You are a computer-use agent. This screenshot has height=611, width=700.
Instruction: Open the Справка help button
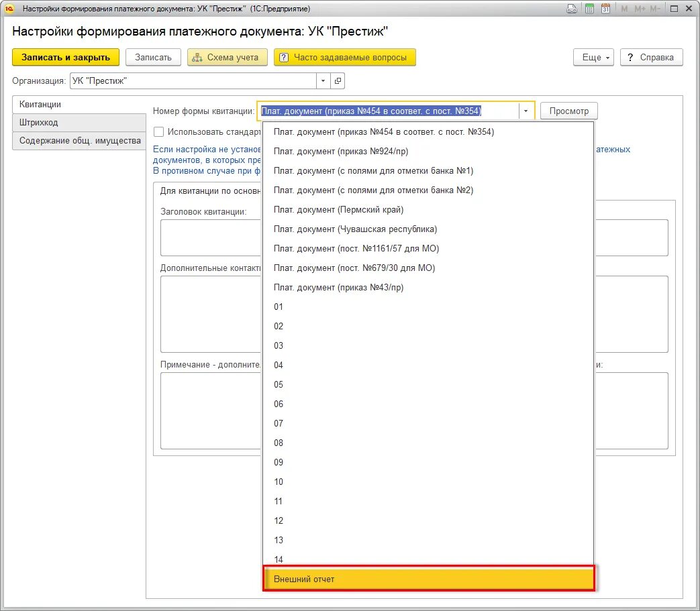tap(651, 58)
